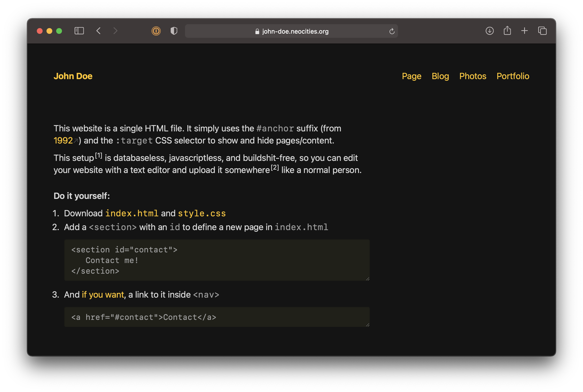Follow the 1992 external link

coord(63,141)
